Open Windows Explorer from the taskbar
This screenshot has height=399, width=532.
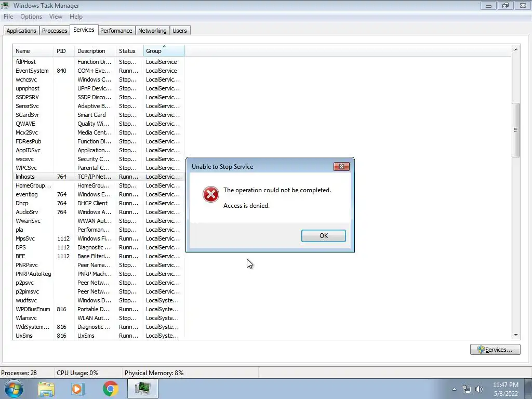point(46,389)
